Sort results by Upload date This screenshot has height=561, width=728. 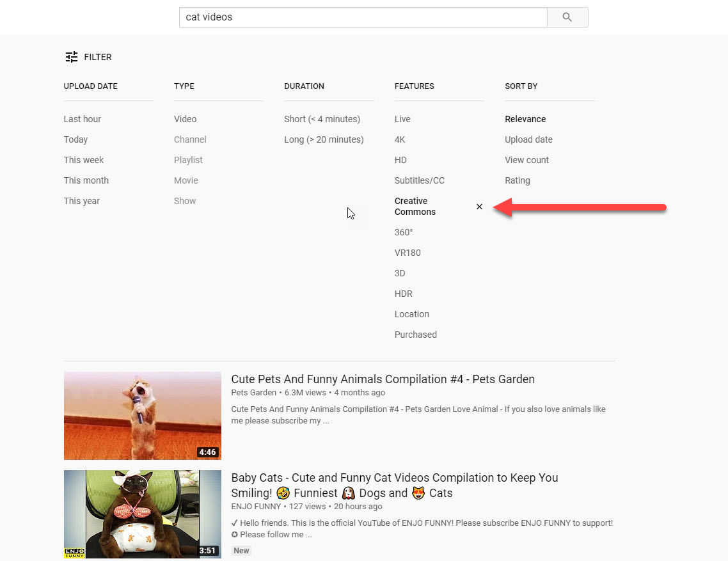(528, 139)
